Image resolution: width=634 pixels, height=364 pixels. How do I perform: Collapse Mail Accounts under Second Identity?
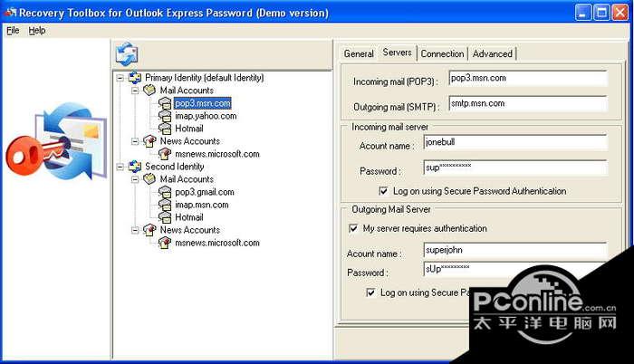[x=135, y=179]
